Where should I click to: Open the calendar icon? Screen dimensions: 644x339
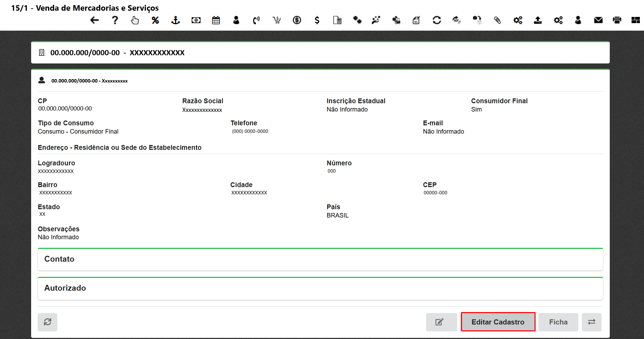point(216,20)
